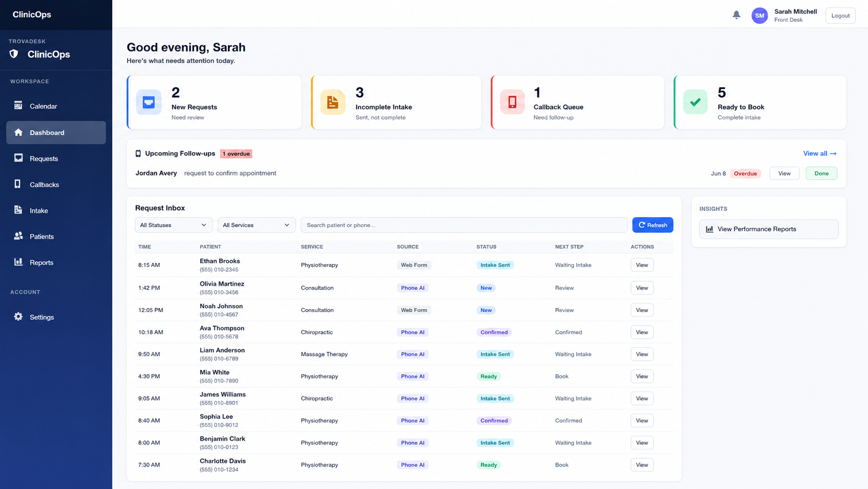This screenshot has width=868, height=489.
Task: Click the Dashboard home icon
Action: pos(18,132)
